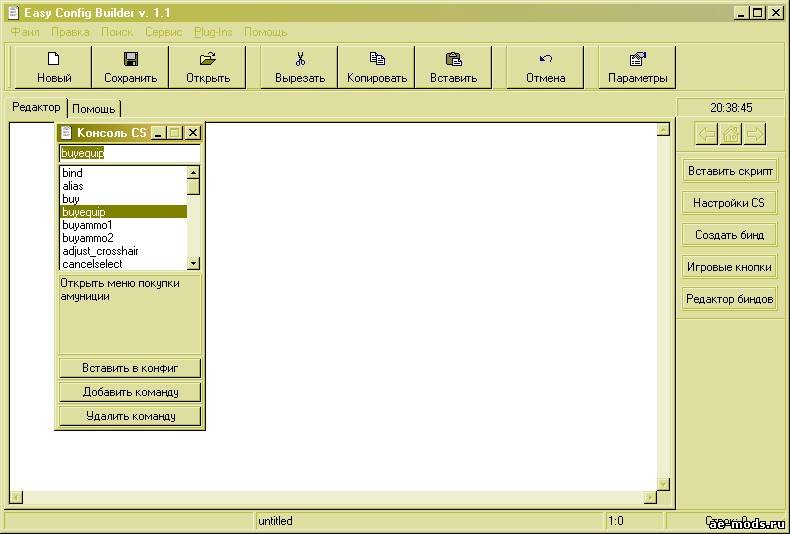Open the Сервис menu

163,32
